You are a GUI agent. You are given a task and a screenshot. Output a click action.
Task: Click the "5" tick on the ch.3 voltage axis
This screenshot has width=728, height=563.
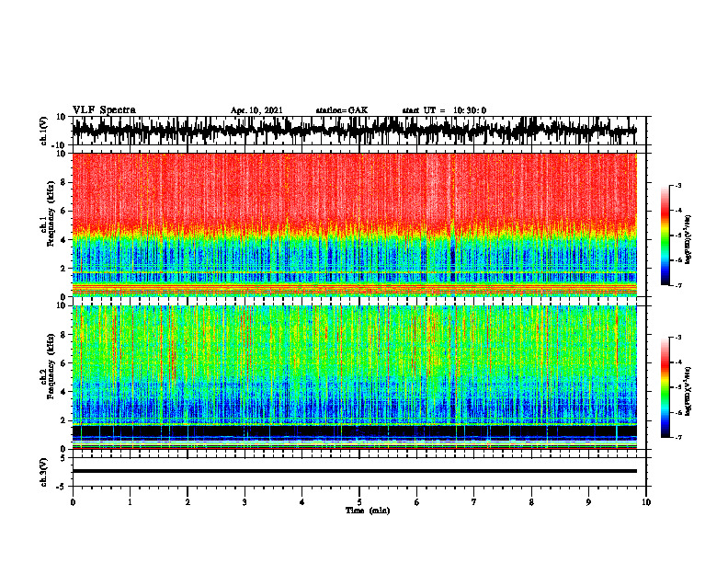coord(63,458)
